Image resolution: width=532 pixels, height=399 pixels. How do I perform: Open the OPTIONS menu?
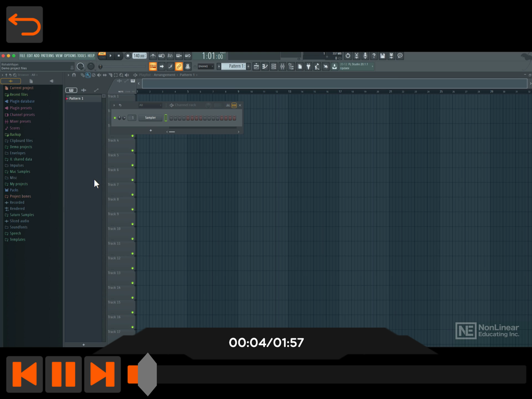point(70,56)
